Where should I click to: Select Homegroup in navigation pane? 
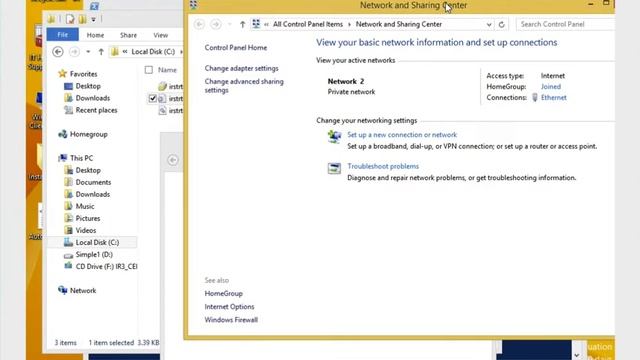click(x=89, y=134)
